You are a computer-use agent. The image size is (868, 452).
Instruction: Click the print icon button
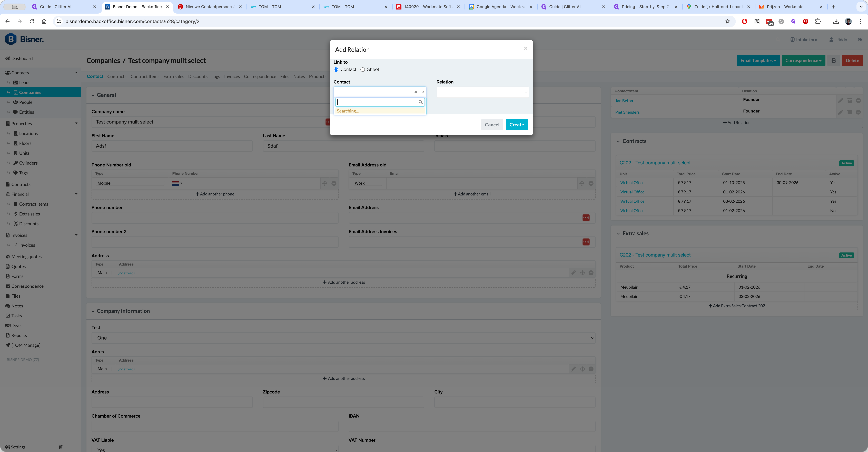pyautogui.click(x=834, y=60)
